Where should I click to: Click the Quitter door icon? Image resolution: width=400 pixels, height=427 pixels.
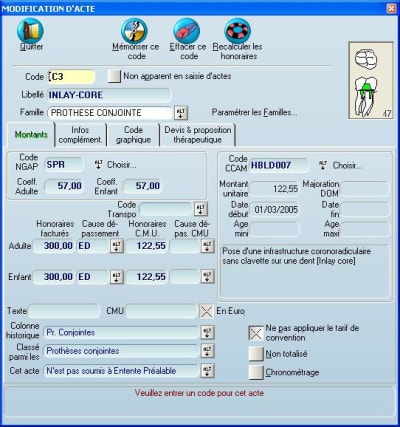coord(31,31)
